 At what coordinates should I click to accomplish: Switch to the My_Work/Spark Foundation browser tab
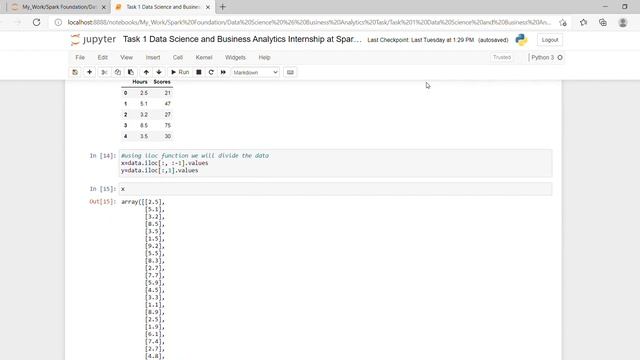coord(59,7)
